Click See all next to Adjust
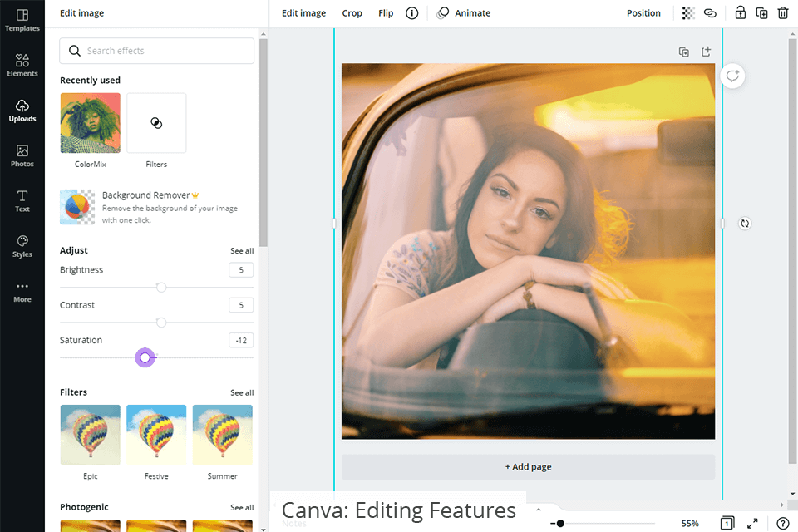Viewport: 798px width, 532px height. [x=242, y=251]
